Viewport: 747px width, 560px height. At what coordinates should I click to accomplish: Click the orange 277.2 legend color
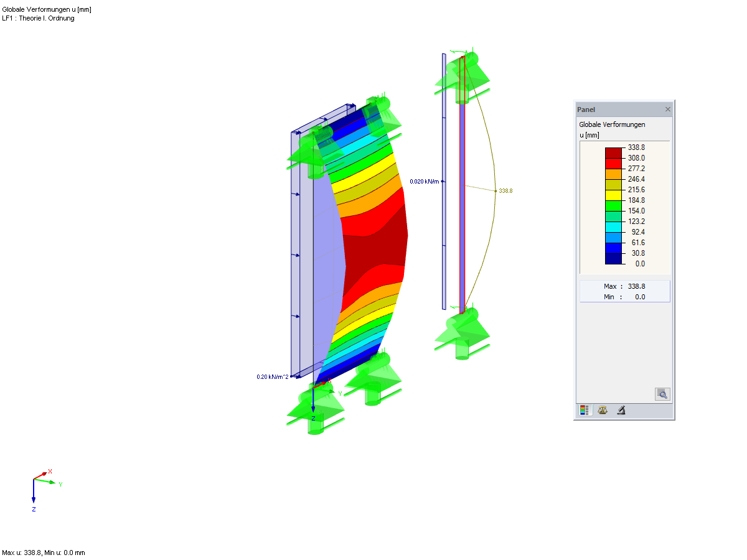(x=613, y=174)
